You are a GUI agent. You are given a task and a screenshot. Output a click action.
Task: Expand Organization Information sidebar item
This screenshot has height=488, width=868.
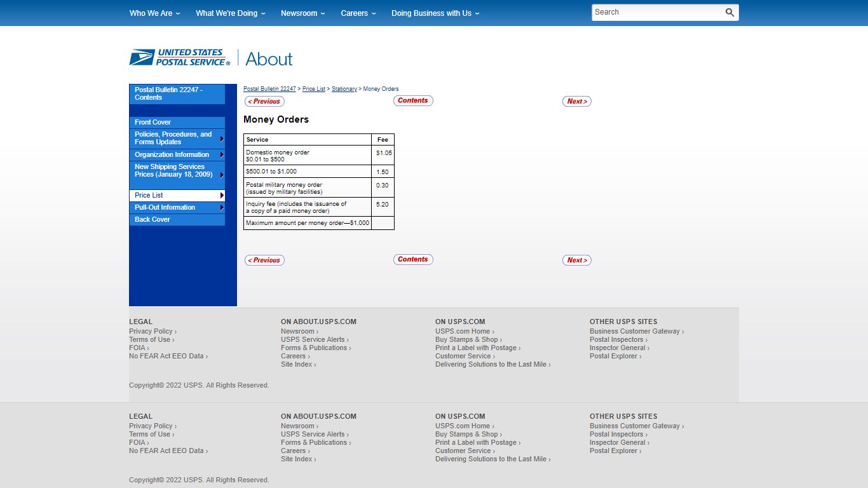tap(177, 154)
